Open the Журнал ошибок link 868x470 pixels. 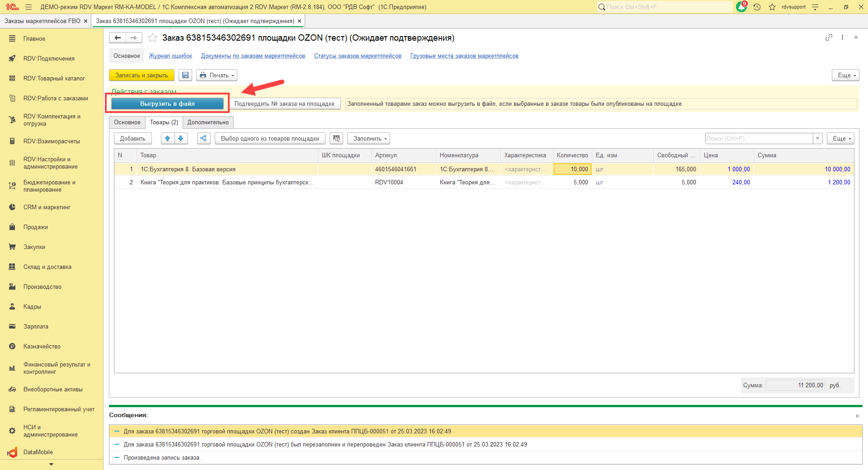click(170, 56)
